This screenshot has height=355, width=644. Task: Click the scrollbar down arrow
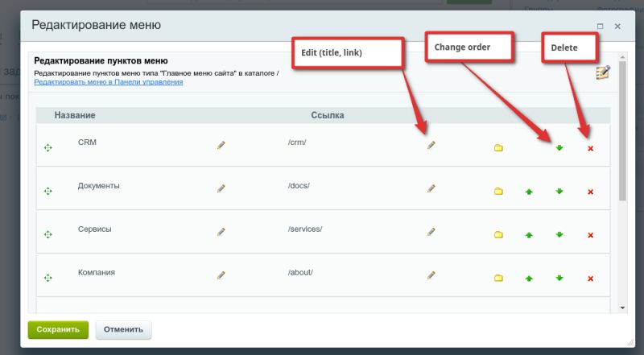click(x=622, y=308)
